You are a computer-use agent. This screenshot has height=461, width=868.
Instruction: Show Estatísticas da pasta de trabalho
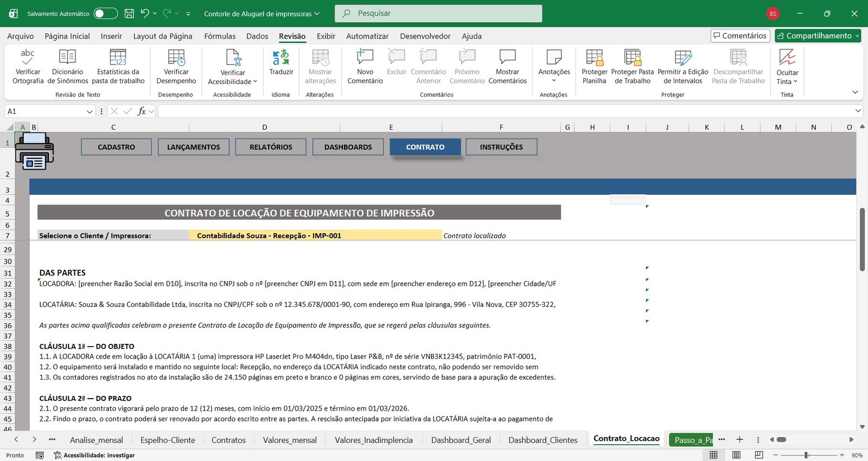[118, 66]
